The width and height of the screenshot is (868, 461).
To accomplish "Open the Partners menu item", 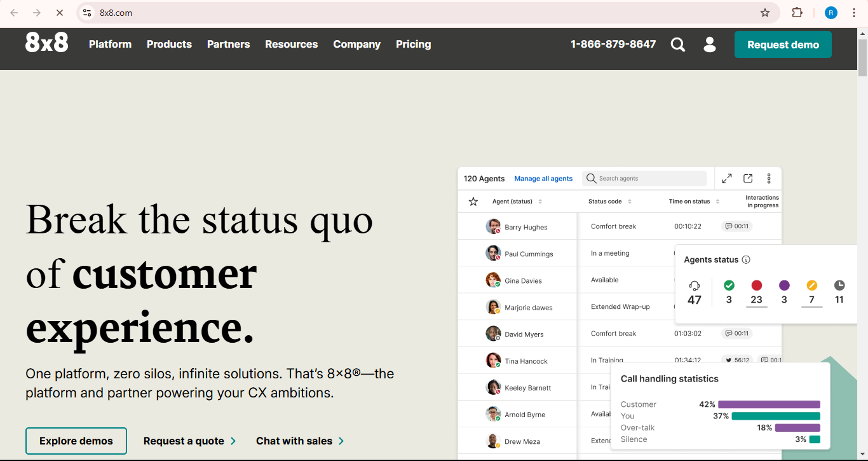I will pos(228,44).
